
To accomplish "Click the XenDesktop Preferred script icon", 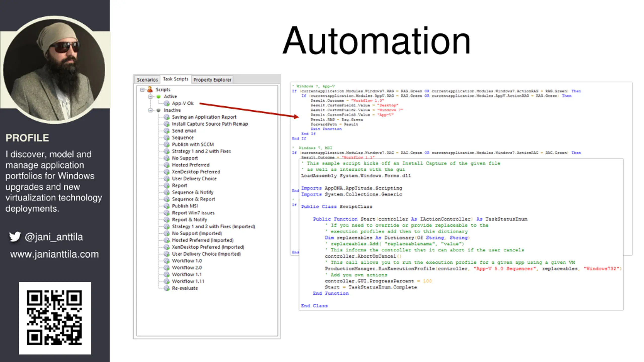I will point(167,172).
